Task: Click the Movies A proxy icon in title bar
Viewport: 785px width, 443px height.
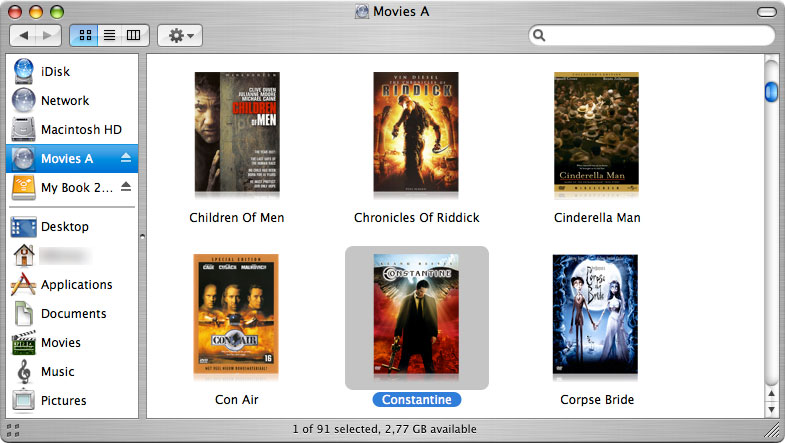Action: click(361, 12)
